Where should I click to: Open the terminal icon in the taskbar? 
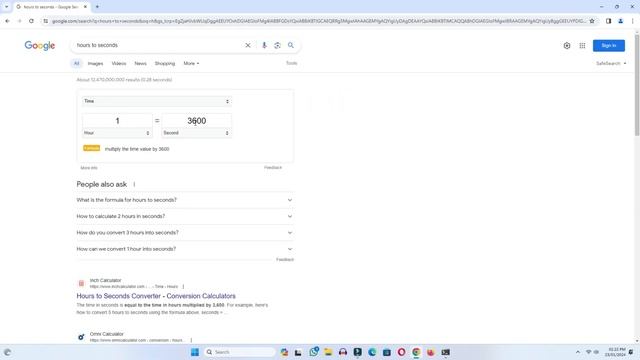[x=446, y=352]
